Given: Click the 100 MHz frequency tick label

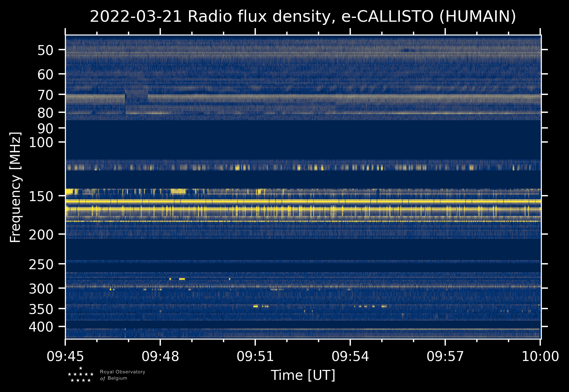Looking at the screenshot, I should 41,142.
